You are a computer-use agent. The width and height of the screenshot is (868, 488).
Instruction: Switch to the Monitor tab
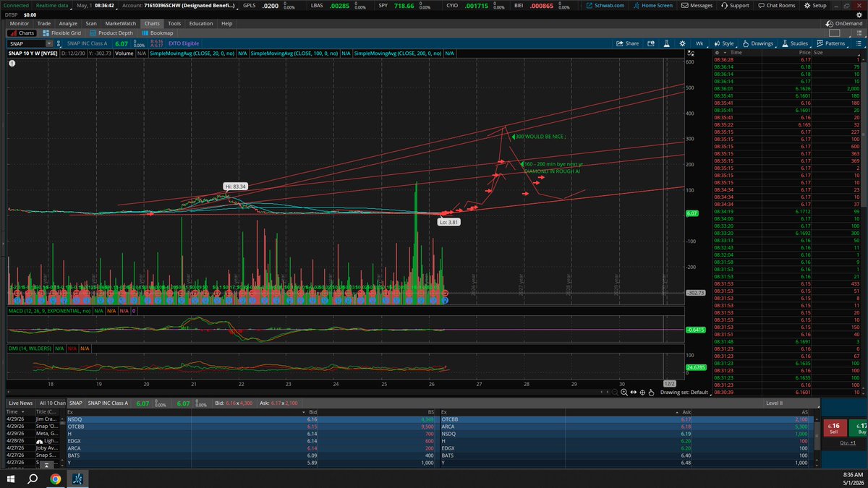[20, 23]
